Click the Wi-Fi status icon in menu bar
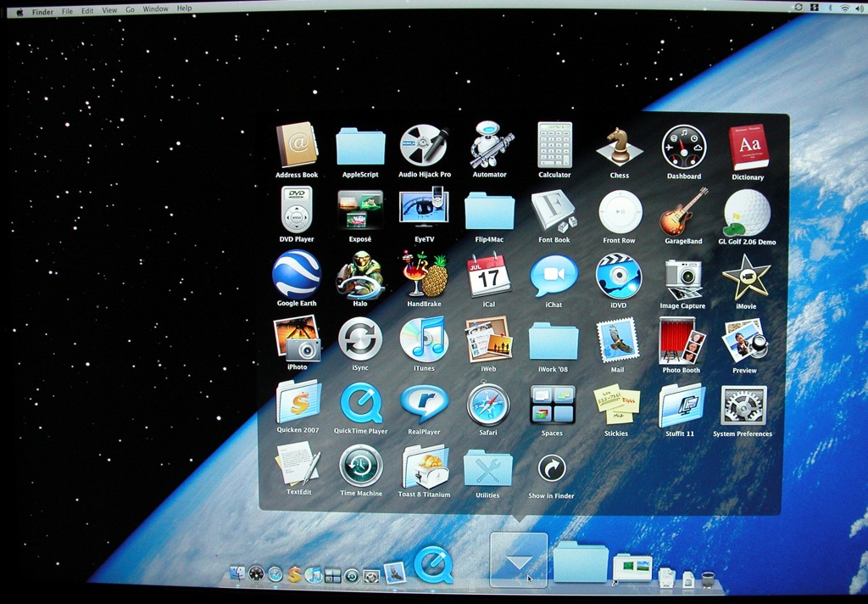 pos(845,7)
